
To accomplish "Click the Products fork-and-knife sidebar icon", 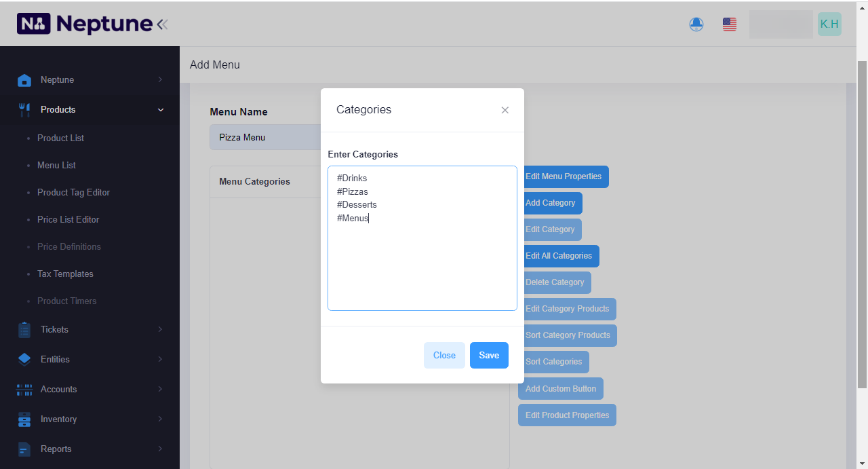I will click(24, 109).
